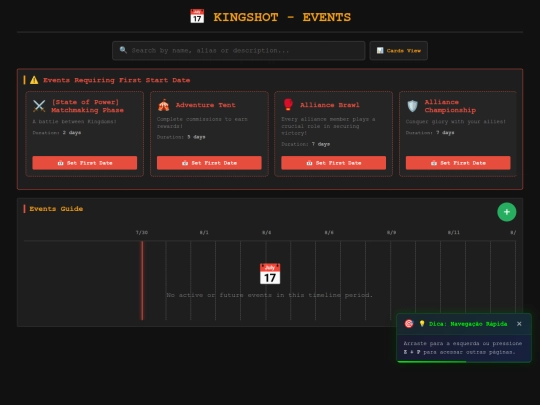Click the green progress bar on tip popup
The width and height of the screenshot is (540, 405).
432,362
